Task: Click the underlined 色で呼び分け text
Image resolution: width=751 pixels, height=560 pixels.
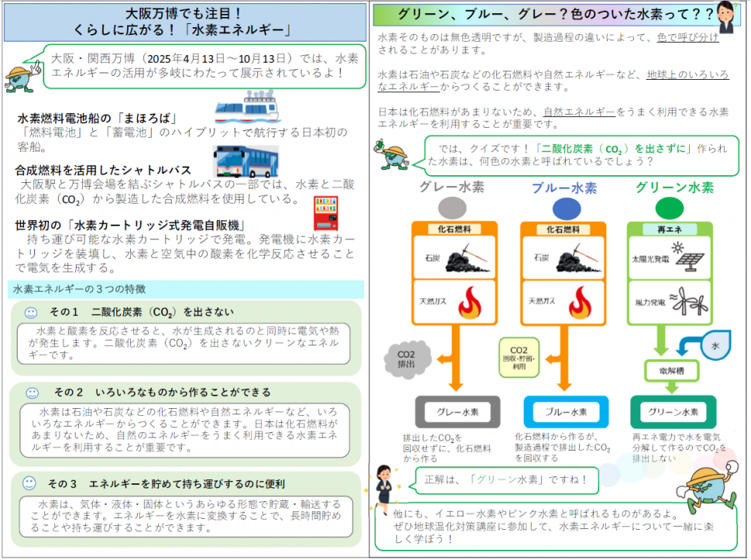Action: 688,37
